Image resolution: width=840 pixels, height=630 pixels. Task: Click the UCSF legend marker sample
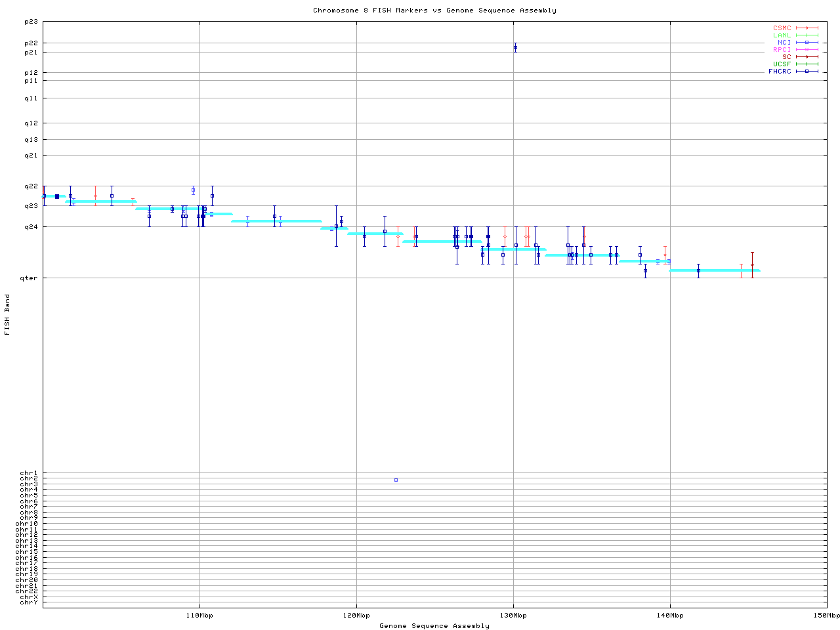tap(807, 64)
